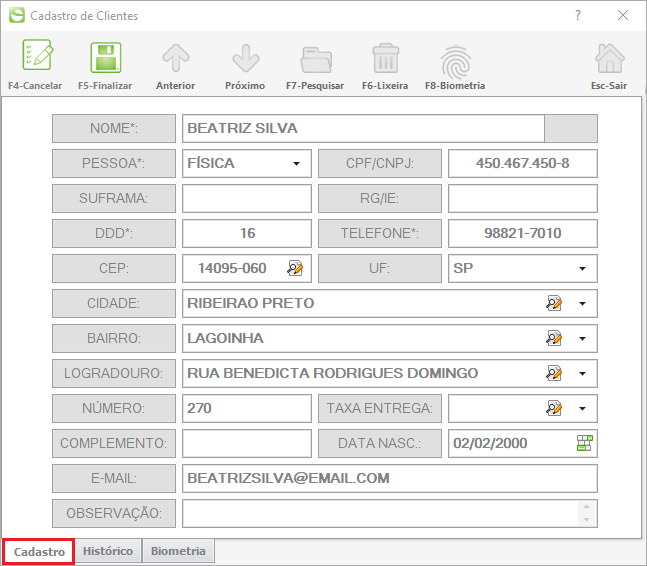647x566 pixels.
Task: Switch to the Biometria tab
Action: tap(178, 551)
